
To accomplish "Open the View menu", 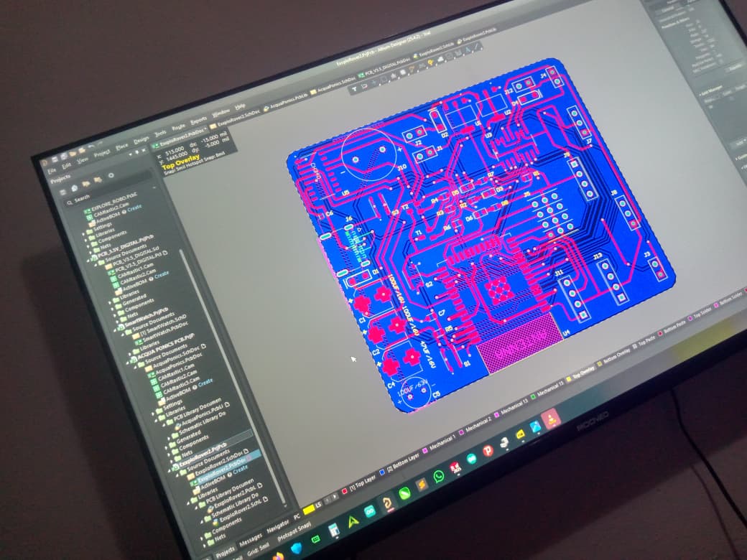I will 83,161.
